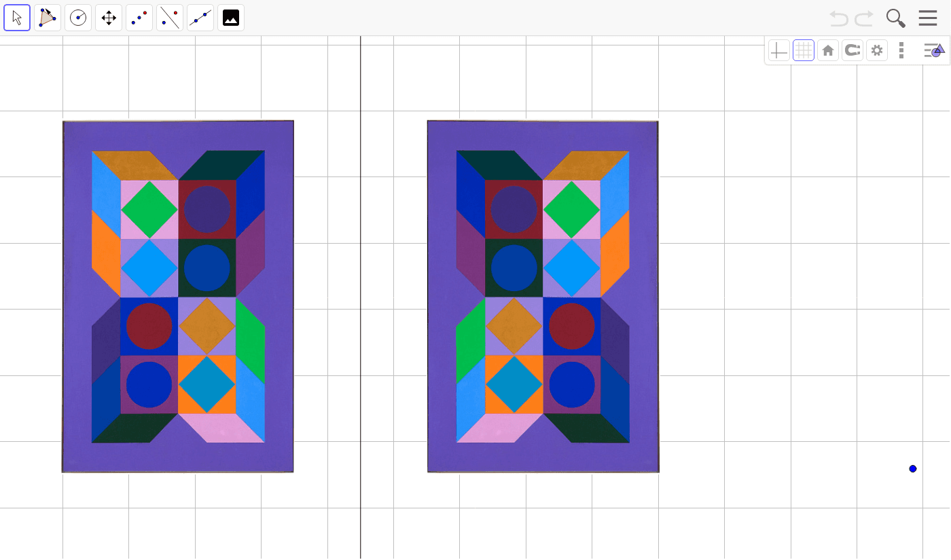Pick the Line through two points tool

(200, 18)
